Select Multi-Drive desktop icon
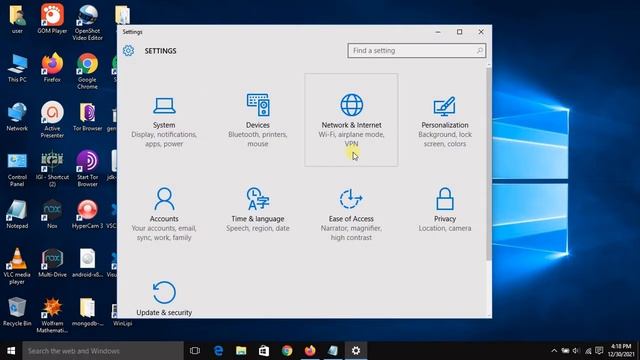This screenshot has height=360, width=640. click(52, 263)
